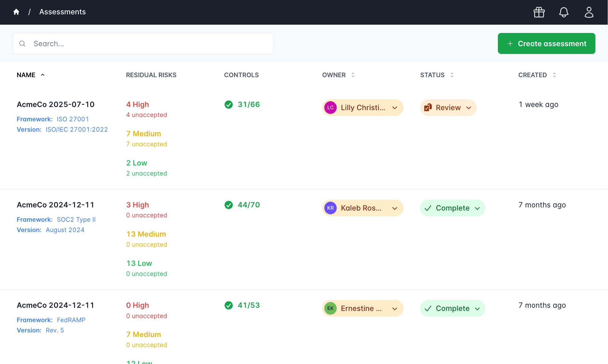Open the user profile icon
Image resolution: width=608 pixels, height=364 pixels.
589,12
